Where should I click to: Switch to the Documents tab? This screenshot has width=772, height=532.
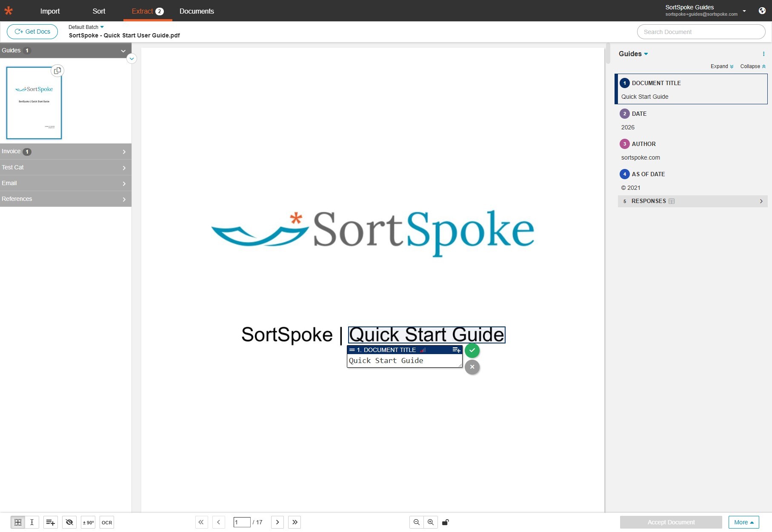click(196, 11)
